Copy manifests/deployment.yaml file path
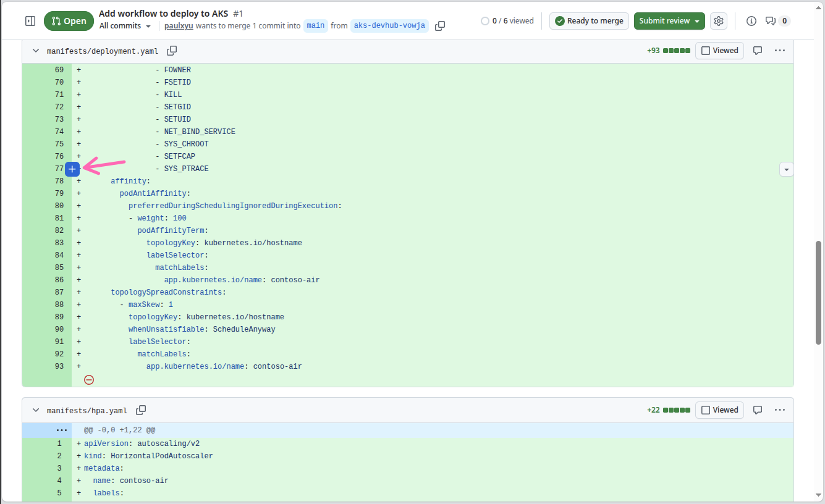Viewport: 825px width, 504px height. pyautogui.click(x=172, y=51)
